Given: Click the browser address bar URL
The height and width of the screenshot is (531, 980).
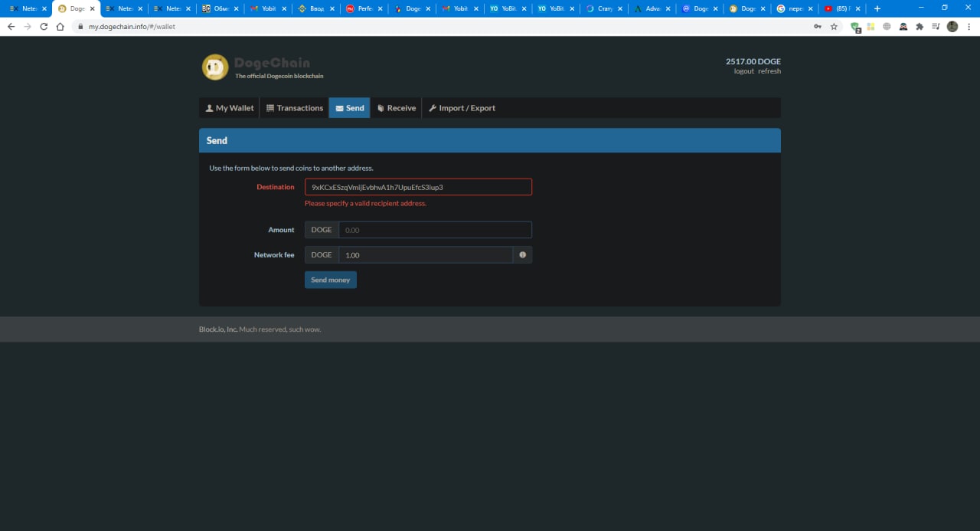Looking at the screenshot, I should (x=132, y=26).
